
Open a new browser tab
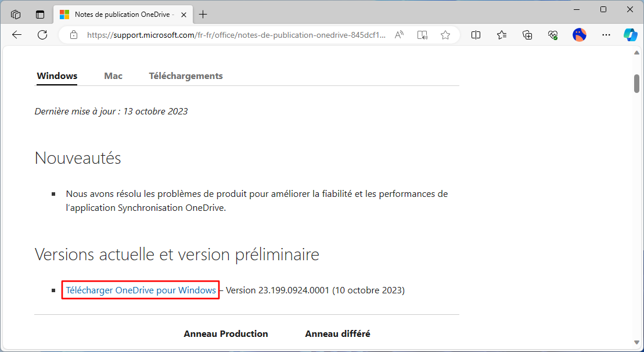point(203,15)
